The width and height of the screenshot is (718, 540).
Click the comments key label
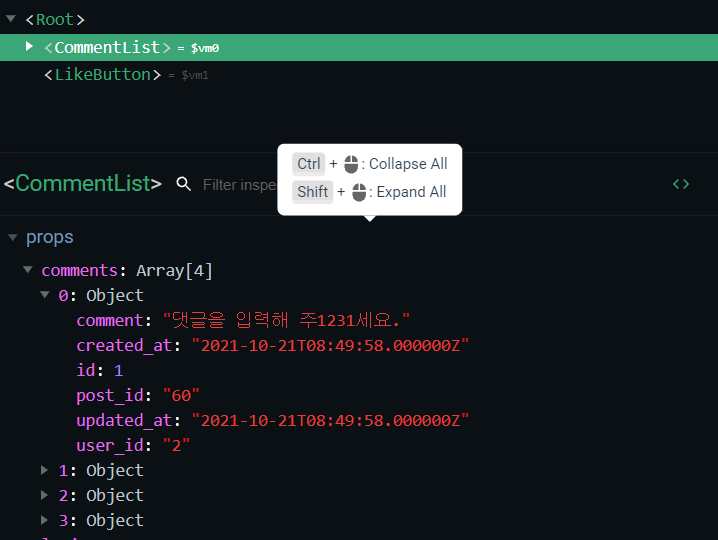pos(80,270)
